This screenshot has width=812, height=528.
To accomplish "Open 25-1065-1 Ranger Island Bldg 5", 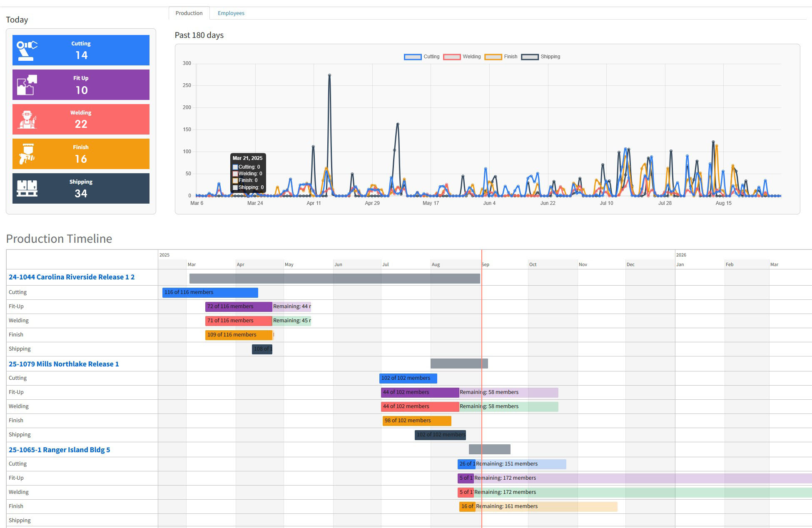I will point(59,450).
